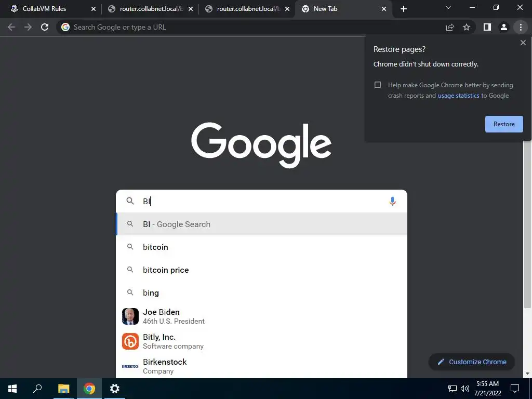Select the New Tab tab
Image resolution: width=532 pixels, height=399 pixels.
point(344,9)
